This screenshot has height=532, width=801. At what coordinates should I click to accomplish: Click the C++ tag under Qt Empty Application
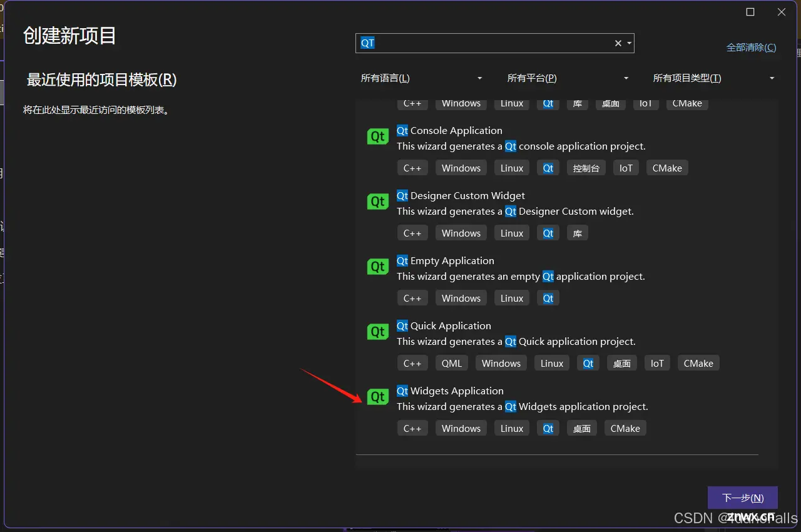tap(412, 299)
